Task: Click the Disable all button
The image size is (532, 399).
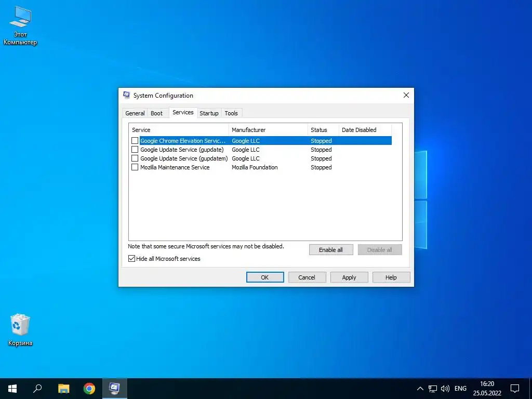Action: click(x=380, y=250)
